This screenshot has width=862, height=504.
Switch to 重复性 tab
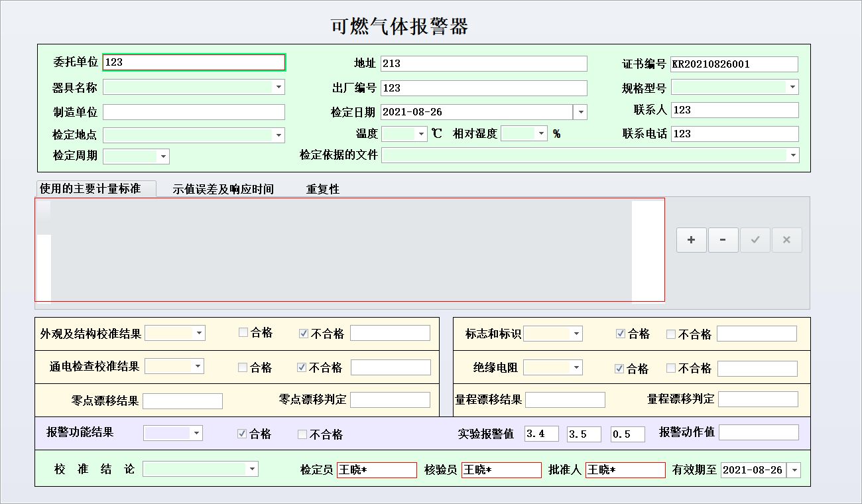click(x=323, y=189)
